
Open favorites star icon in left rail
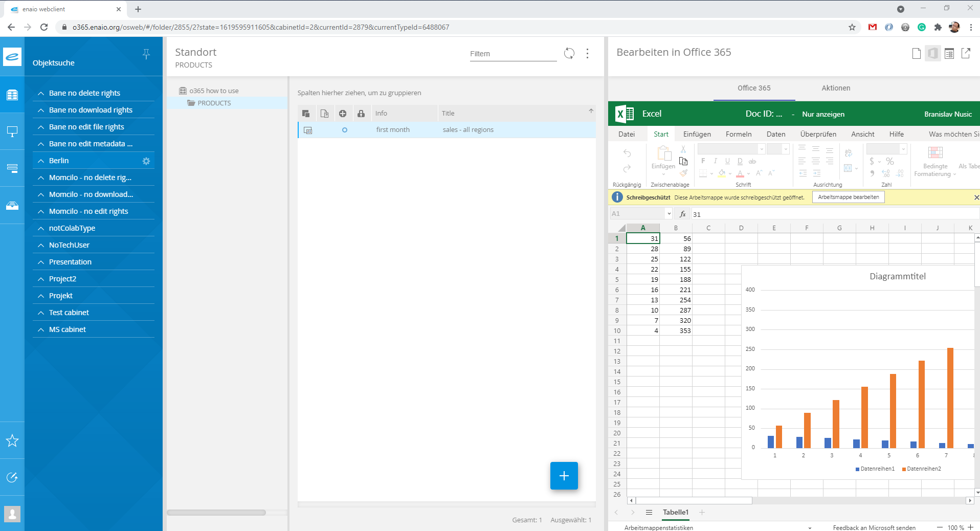point(12,440)
